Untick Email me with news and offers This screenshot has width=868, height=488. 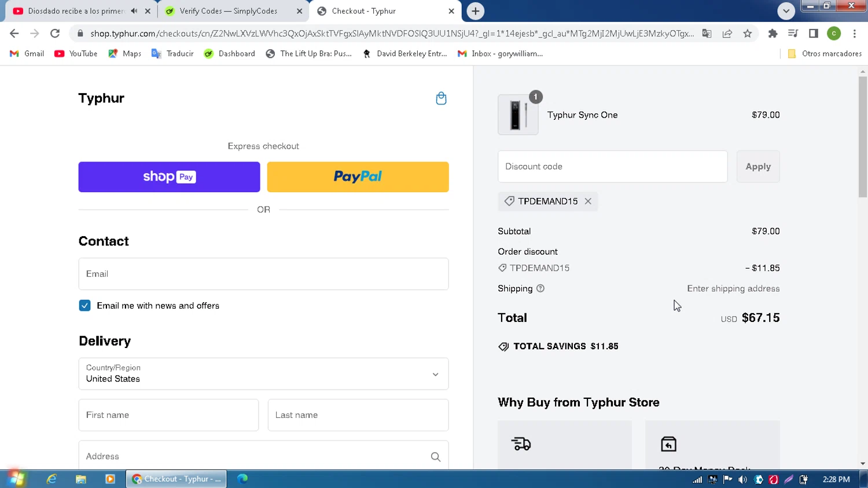pyautogui.click(x=84, y=306)
